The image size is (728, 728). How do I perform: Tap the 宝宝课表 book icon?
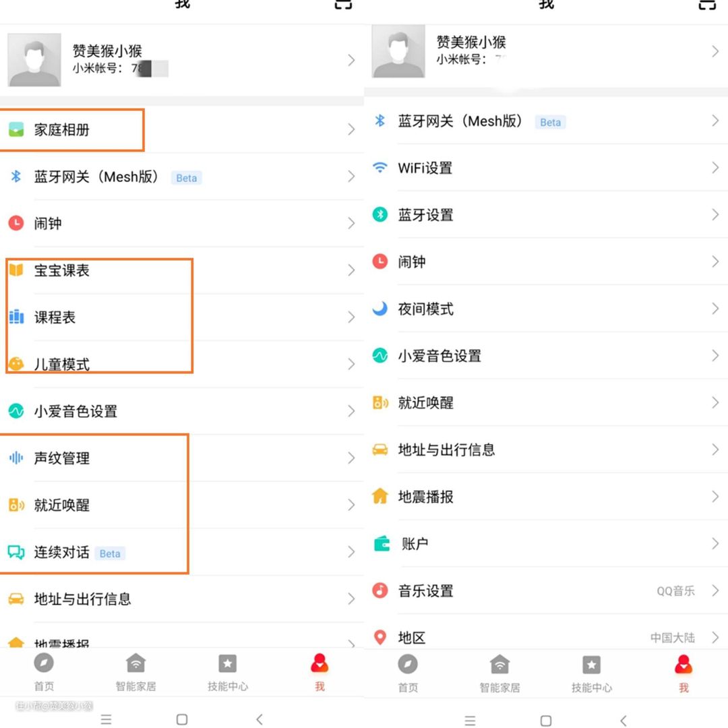click(x=16, y=270)
